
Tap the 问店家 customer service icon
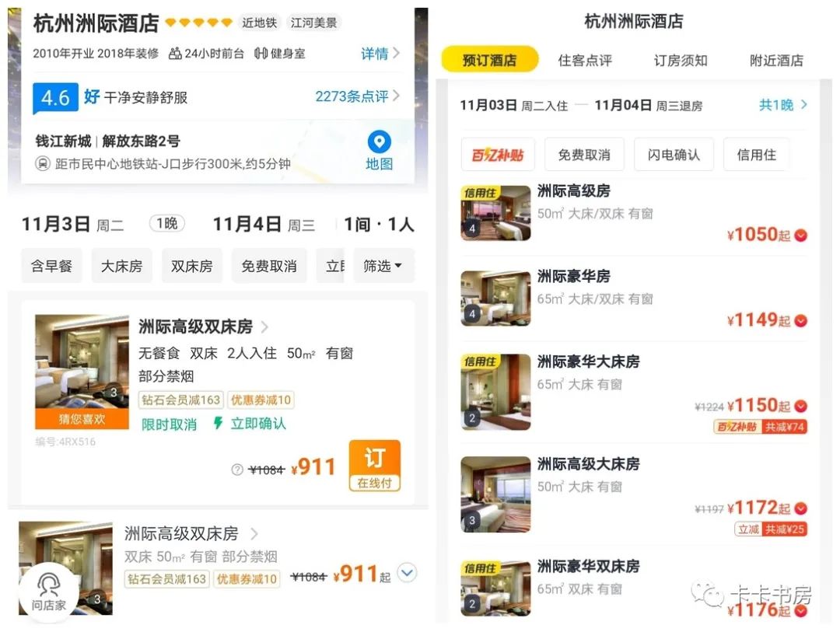pos(49,593)
